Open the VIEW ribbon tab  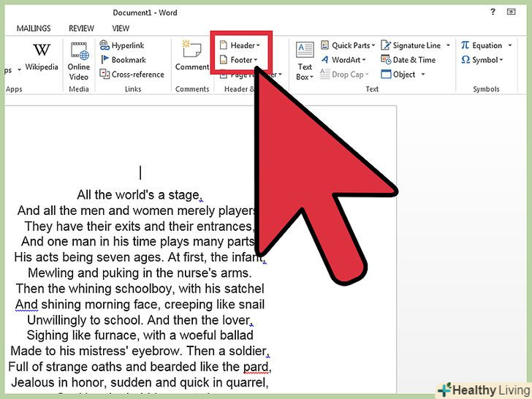(121, 28)
